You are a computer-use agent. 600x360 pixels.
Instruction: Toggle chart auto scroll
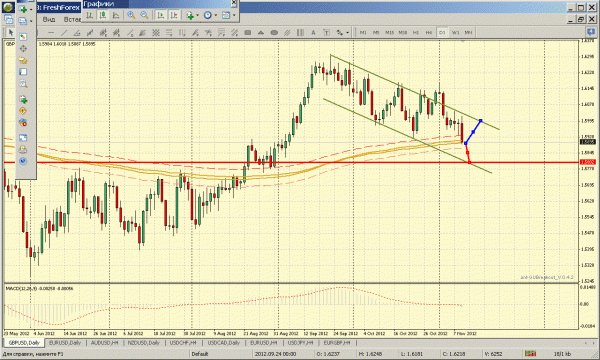tap(161, 15)
